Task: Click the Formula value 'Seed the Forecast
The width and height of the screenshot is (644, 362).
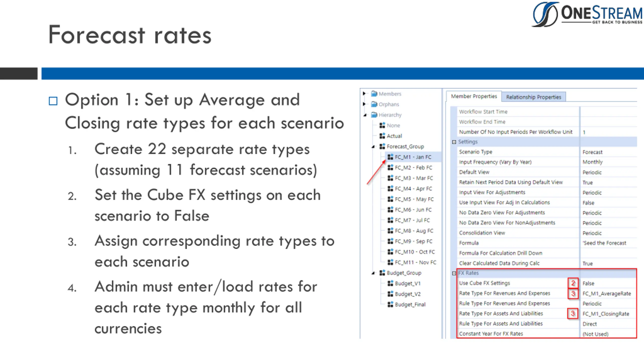Action: point(604,243)
